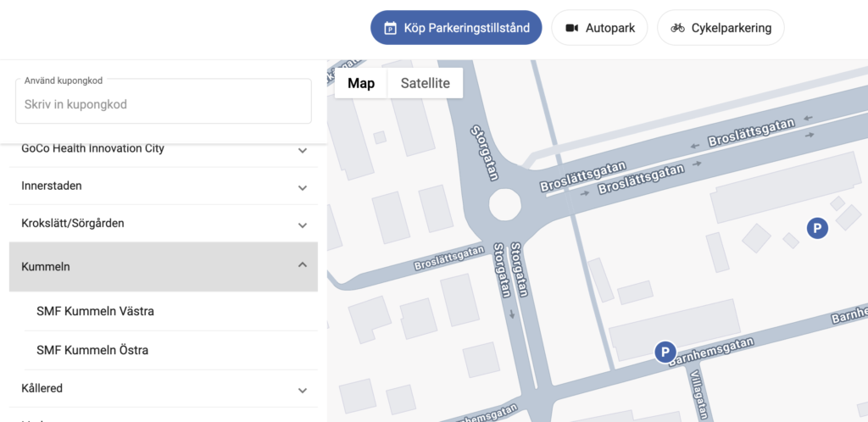The image size is (868, 422).
Task: Collapse the Kummeln section
Action: point(303,265)
